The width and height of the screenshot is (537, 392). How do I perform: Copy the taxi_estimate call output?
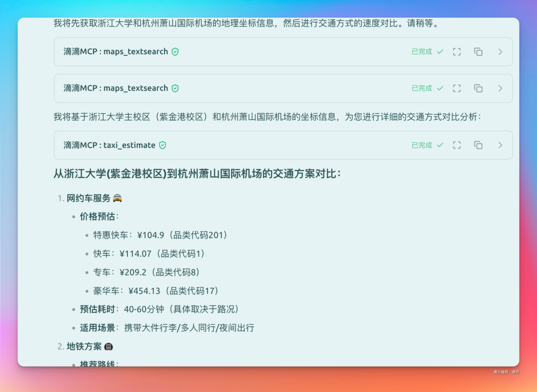[478, 145]
